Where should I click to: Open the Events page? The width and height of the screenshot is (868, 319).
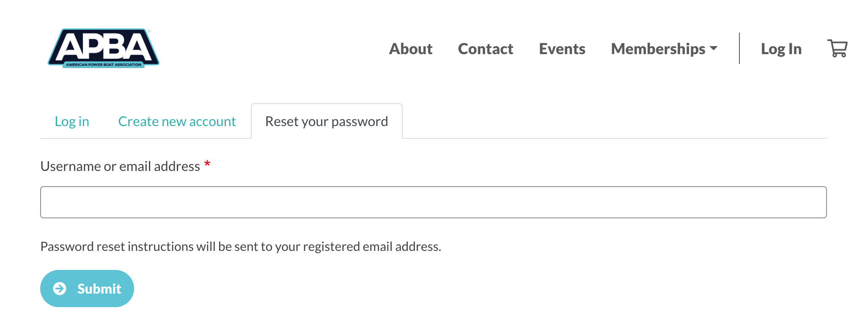point(562,49)
